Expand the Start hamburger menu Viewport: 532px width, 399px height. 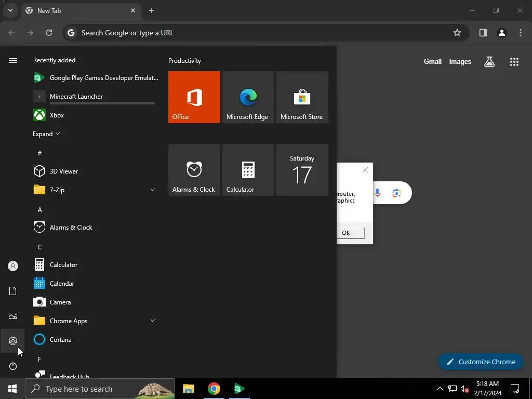pos(12,60)
